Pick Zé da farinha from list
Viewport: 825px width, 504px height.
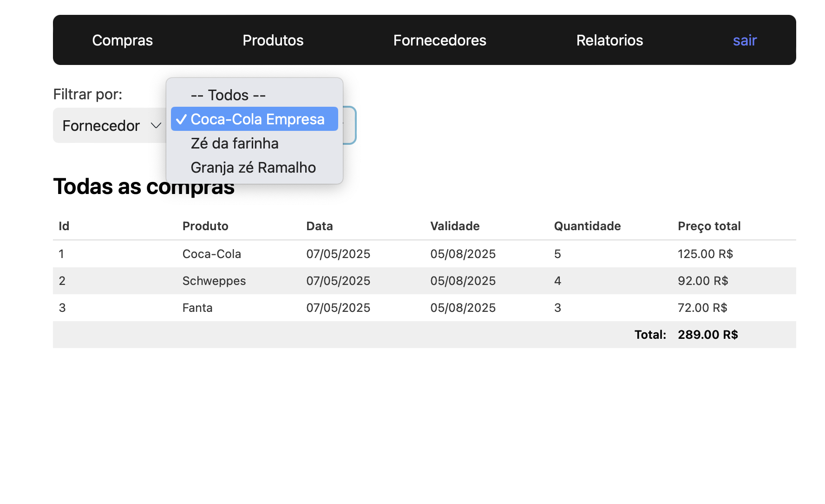tap(235, 143)
